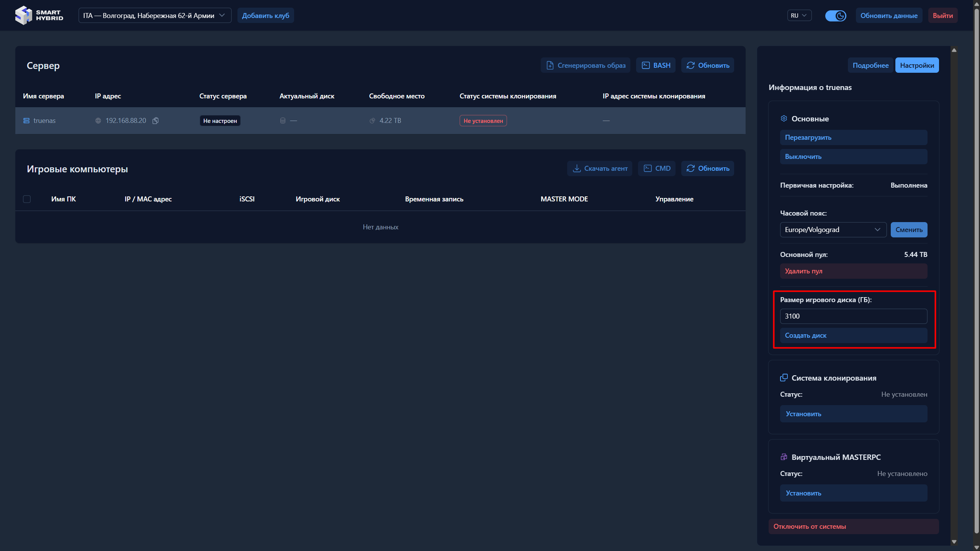This screenshot has width=980, height=551.
Task: Copy the server IP address icon
Action: [155, 121]
